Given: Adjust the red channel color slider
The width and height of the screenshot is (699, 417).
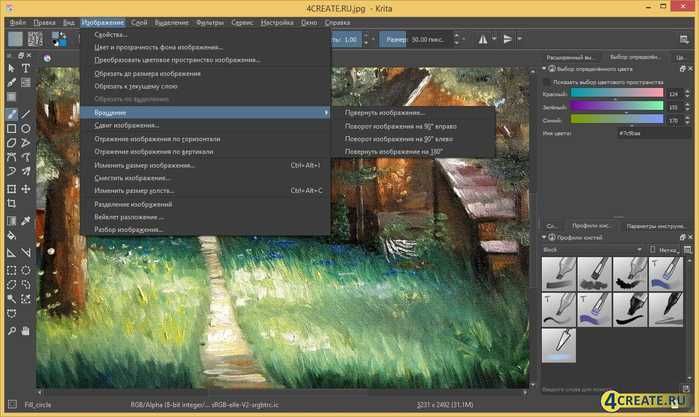Looking at the screenshot, I should pyautogui.click(x=617, y=94).
